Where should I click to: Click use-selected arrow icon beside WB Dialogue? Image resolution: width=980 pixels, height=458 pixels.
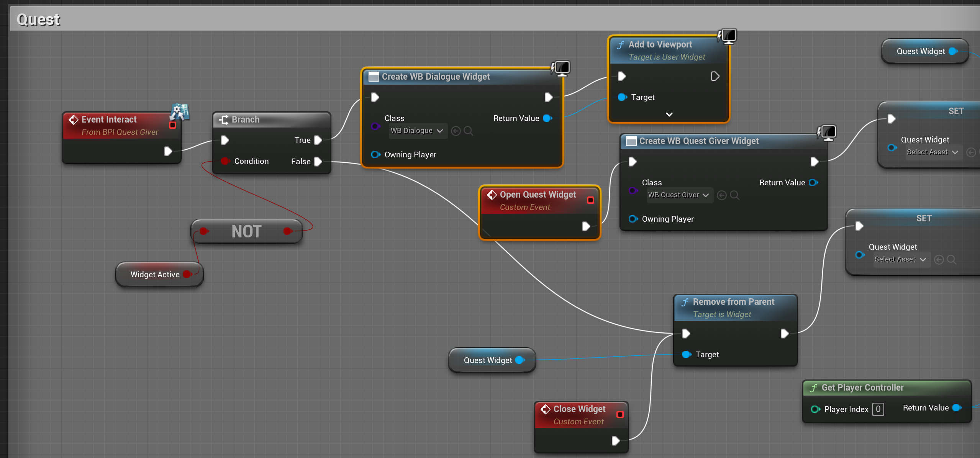click(x=456, y=131)
